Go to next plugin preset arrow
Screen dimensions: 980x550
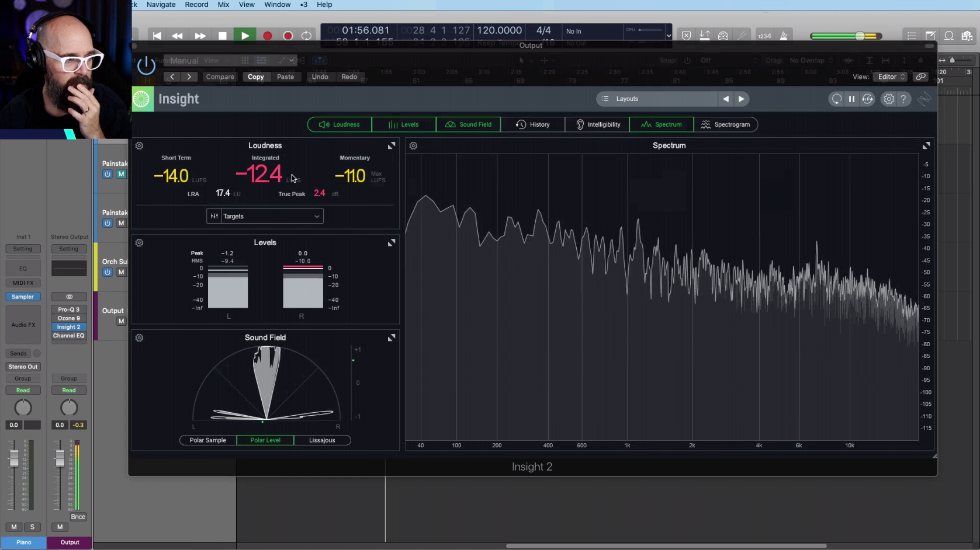click(189, 76)
